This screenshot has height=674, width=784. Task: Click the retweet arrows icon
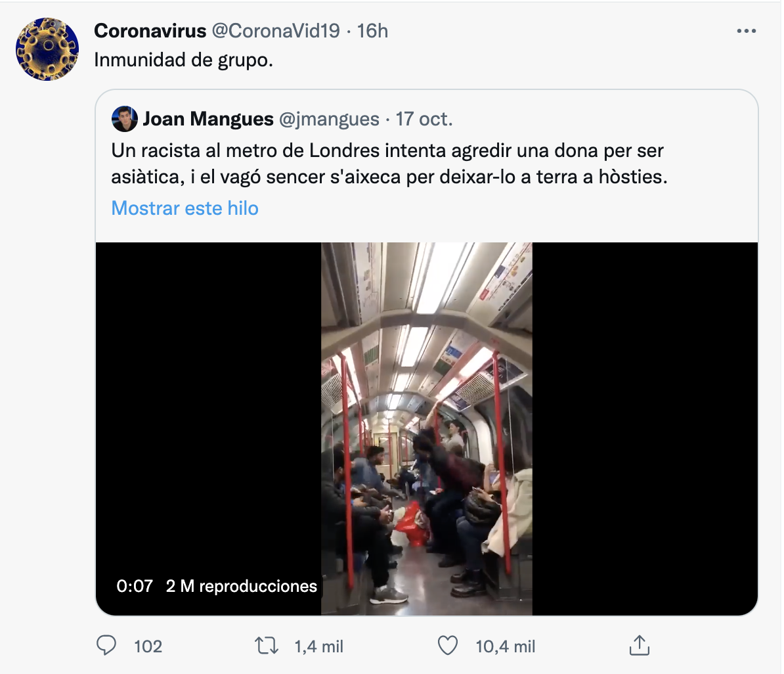click(x=267, y=646)
